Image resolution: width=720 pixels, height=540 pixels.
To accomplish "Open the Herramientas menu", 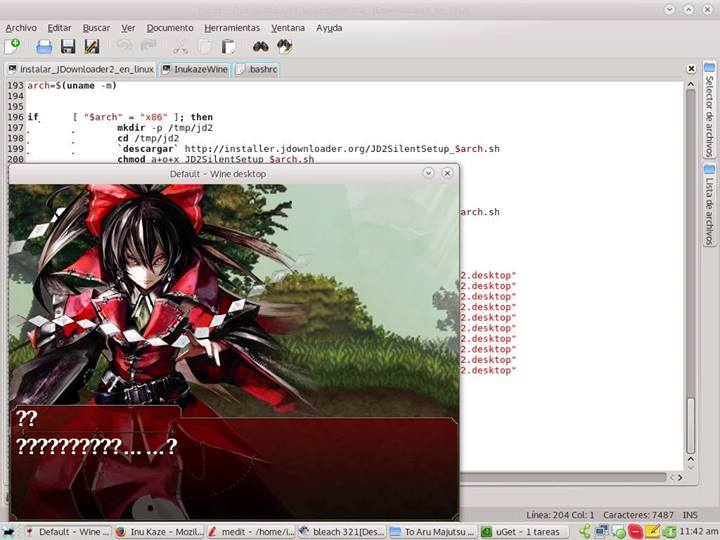I will (x=232, y=28).
